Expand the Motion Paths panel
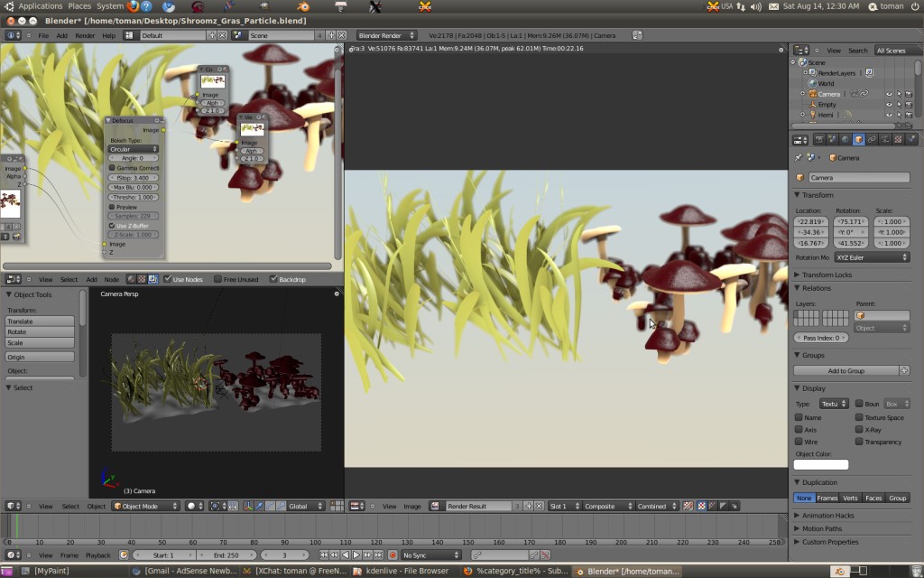This screenshot has width=924, height=578. click(x=821, y=527)
